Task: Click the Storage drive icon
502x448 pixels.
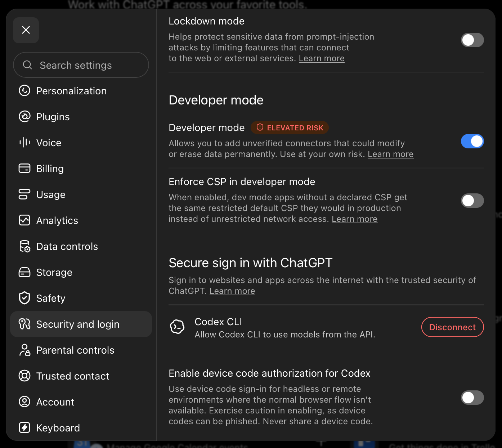Action: [24, 272]
